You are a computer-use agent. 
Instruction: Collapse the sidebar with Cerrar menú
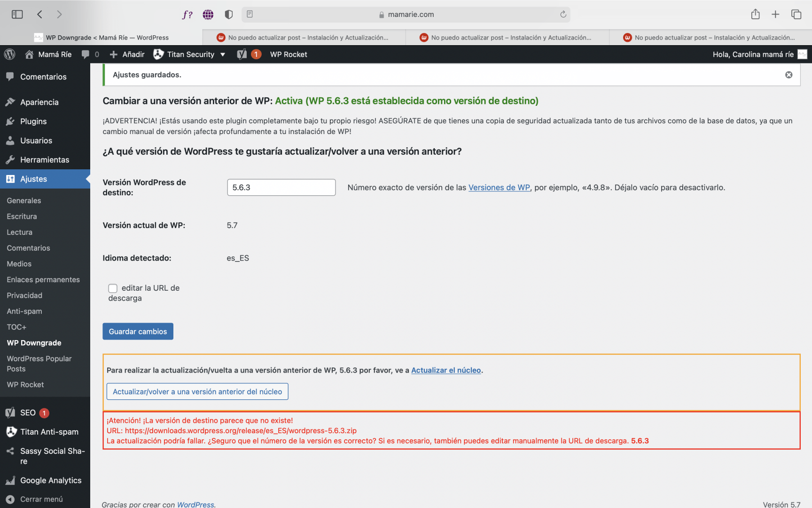coord(45,499)
